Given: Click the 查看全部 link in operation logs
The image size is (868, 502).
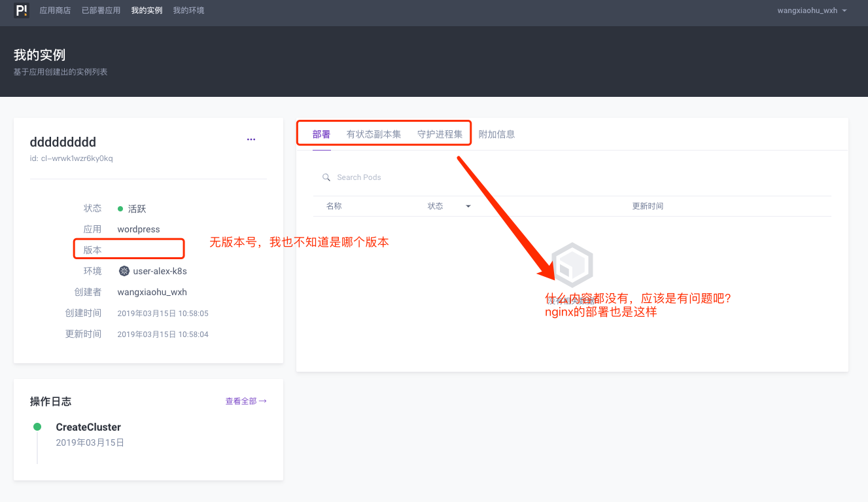Looking at the screenshot, I should [x=245, y=401].
